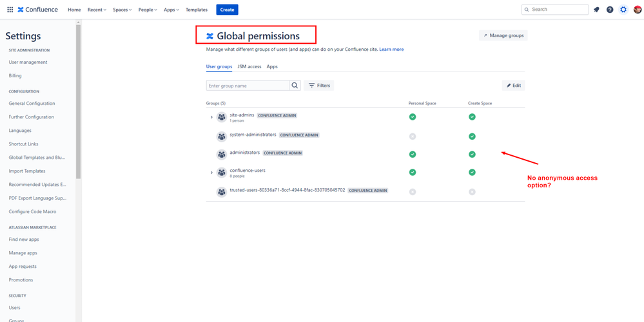This screenshot has height=322, width=644.
Task: Click the confluence-users group icon
Action: tap(222, 173)
